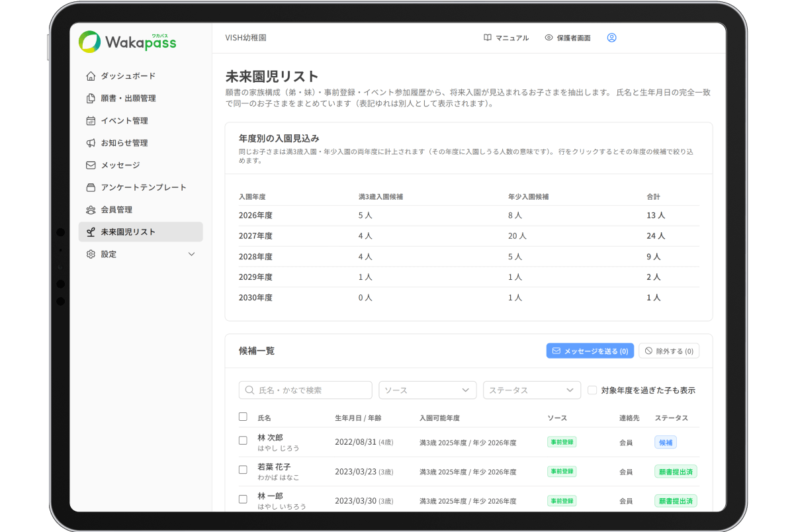Viewport: 794px width, 532px height.
Task: Open the メッセージ envelope icon
Action: click(x=91, y=165)
